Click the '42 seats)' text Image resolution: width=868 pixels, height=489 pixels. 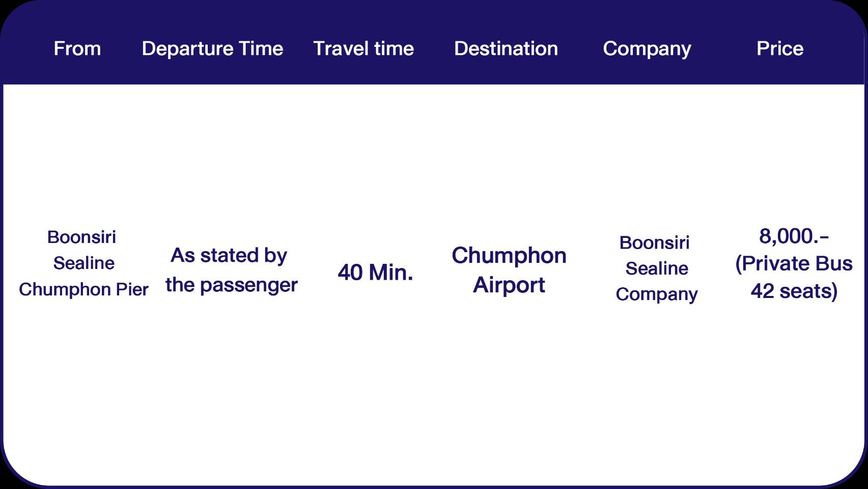pyautogui.click(x=794, y=291)
